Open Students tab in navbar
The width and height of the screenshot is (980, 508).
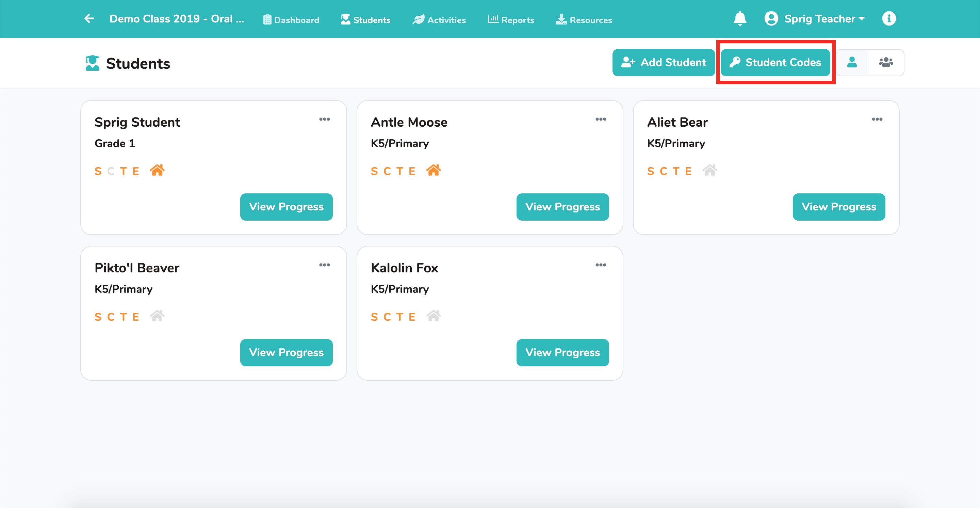365,20
